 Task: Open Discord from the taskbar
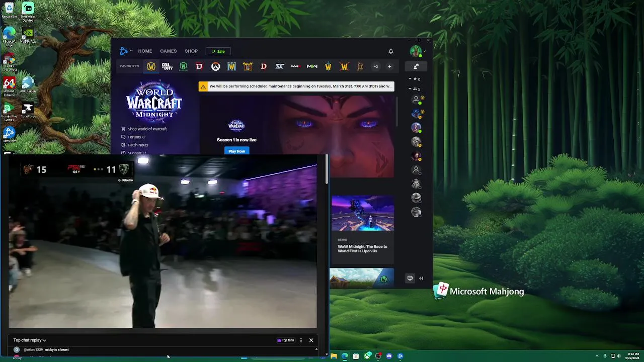[389, 356]
